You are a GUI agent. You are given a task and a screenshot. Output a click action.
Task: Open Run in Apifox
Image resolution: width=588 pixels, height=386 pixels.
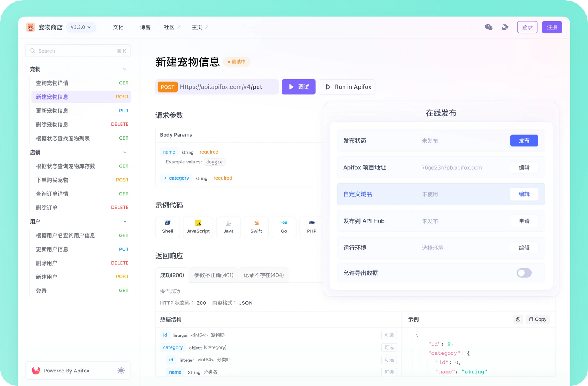(x=347, y=87)
